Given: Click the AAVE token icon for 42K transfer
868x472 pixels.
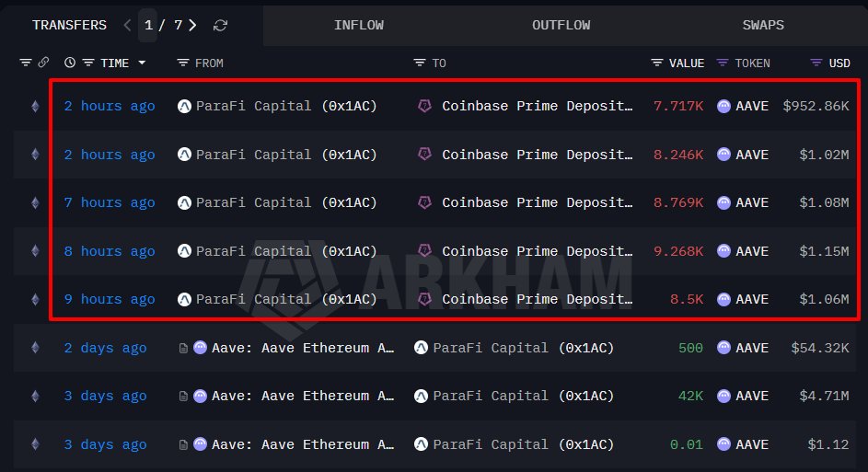Looking at the screenshot, I should pyautogui.click(x=723, y=396).
